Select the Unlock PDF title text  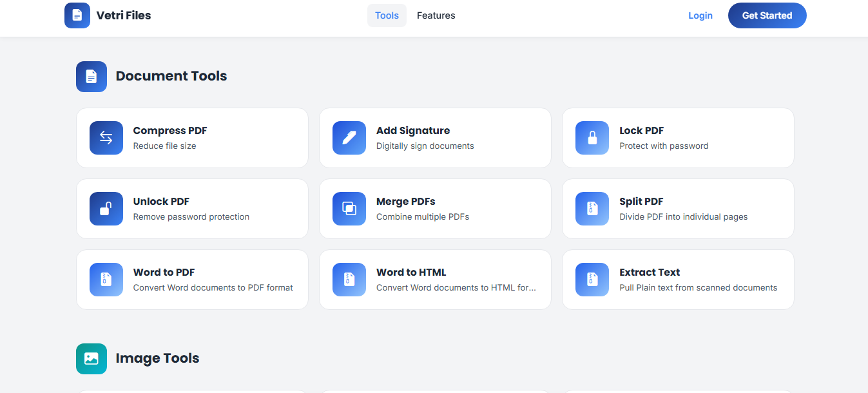[161, 201]
